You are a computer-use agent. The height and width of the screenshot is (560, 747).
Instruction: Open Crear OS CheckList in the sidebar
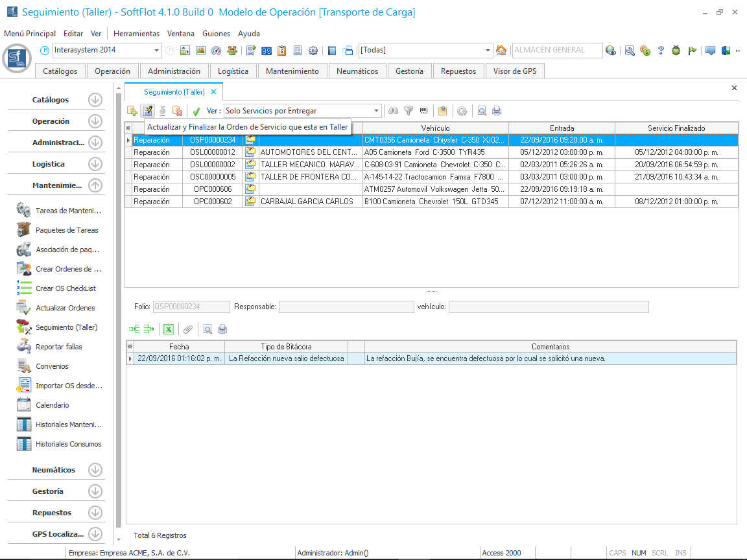coord(65,288)
